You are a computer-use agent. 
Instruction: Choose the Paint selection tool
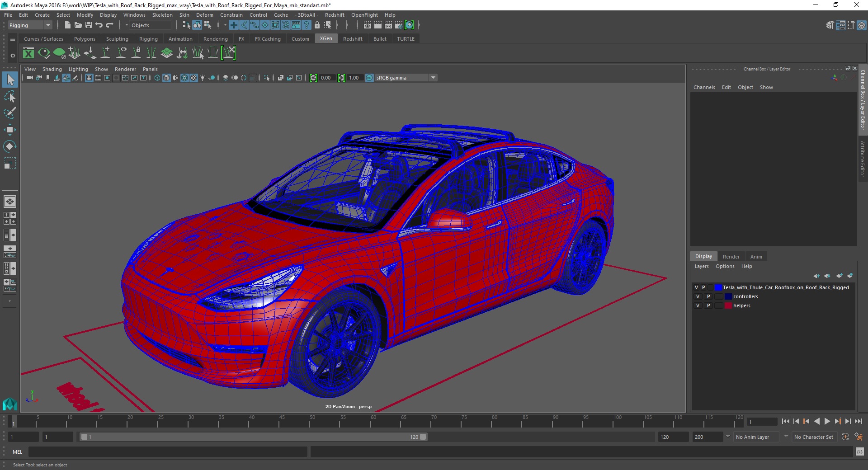pos(10,113)
